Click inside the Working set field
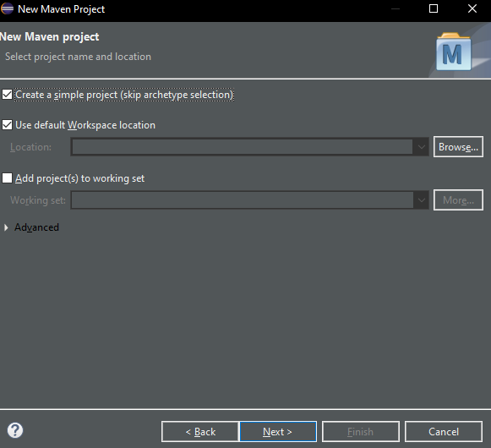491x448 pixels. tap(242, 199)
